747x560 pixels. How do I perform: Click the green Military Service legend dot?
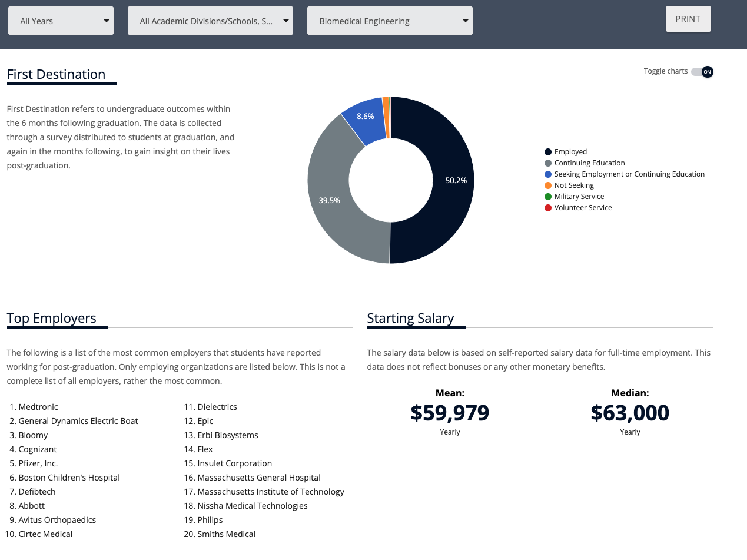548,197
